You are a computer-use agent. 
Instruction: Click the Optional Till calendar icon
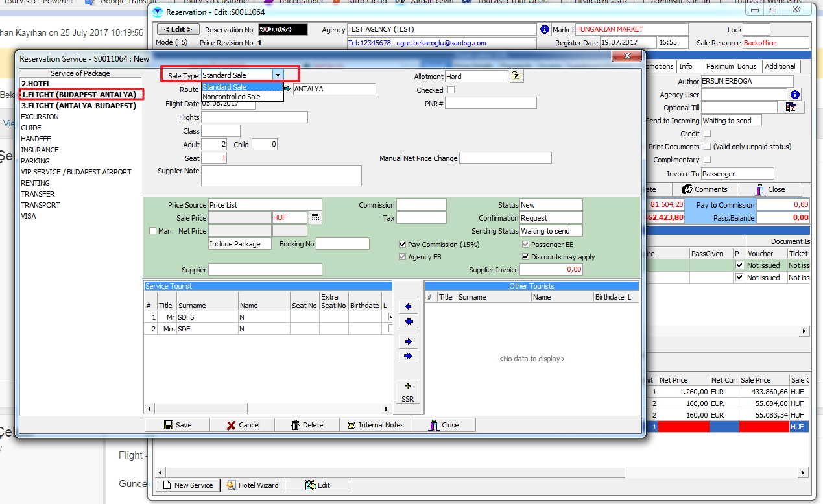(x=791, y=108)
